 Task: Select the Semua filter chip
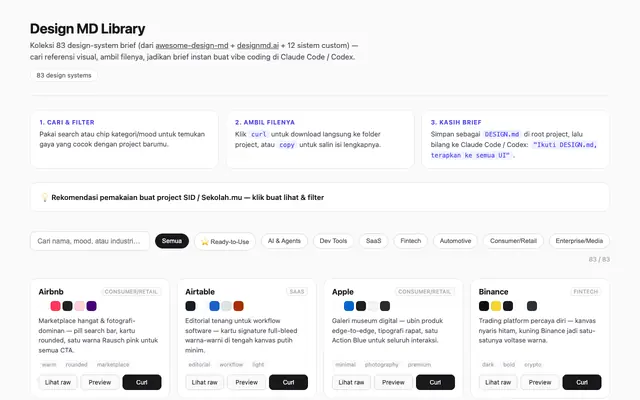[172, 241]
